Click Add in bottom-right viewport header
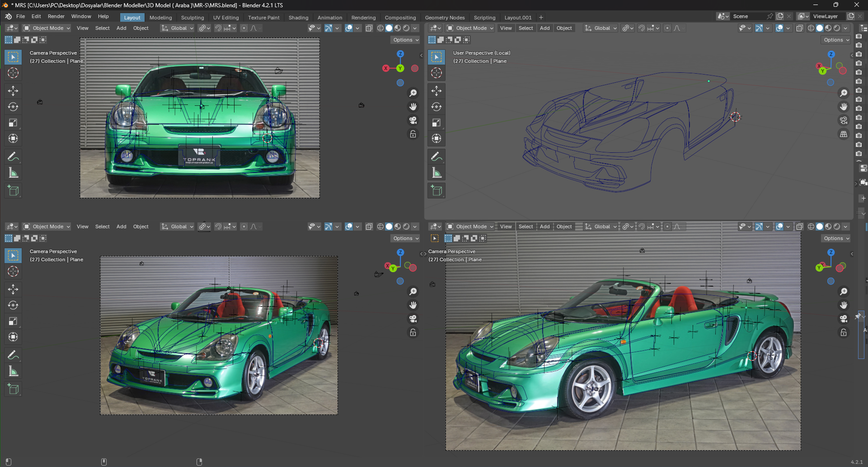This screenshot has height=467, width=868. [x=545, y=226]
